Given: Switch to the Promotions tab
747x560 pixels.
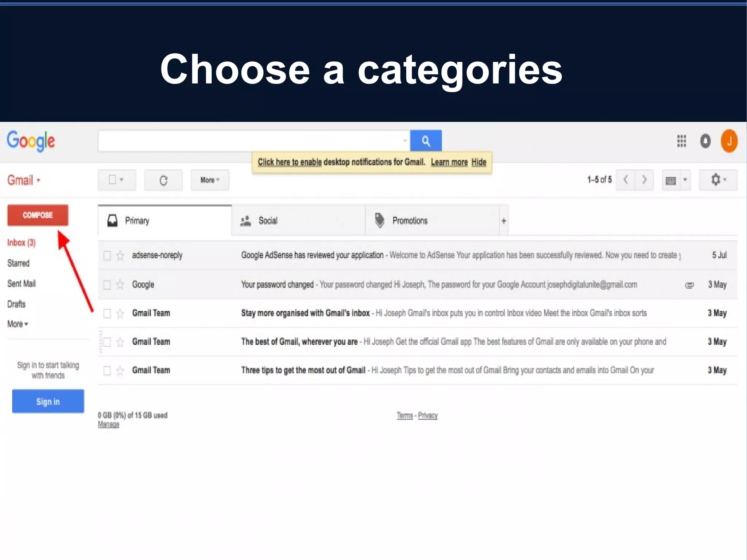Looking at the screenshot, I should (x=432, y=221).
